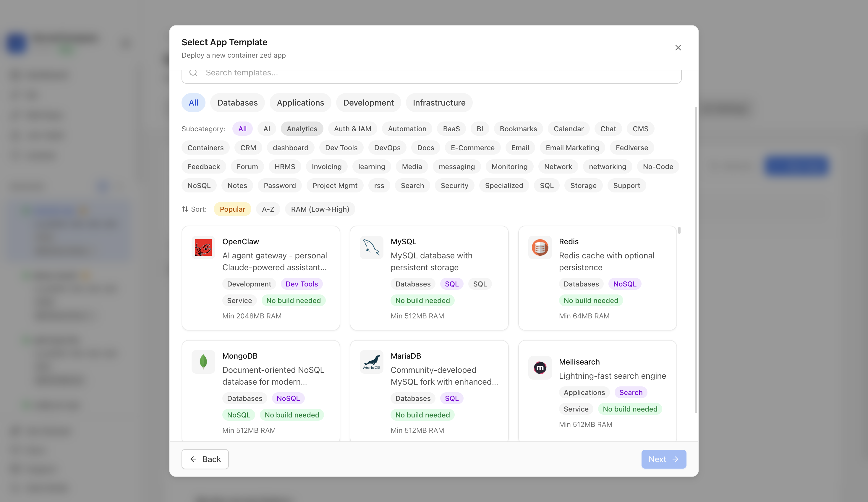The width and height of the screenshot is (868, 502).
Task: Close the Select App Template dialog
Action: [678, 48]
